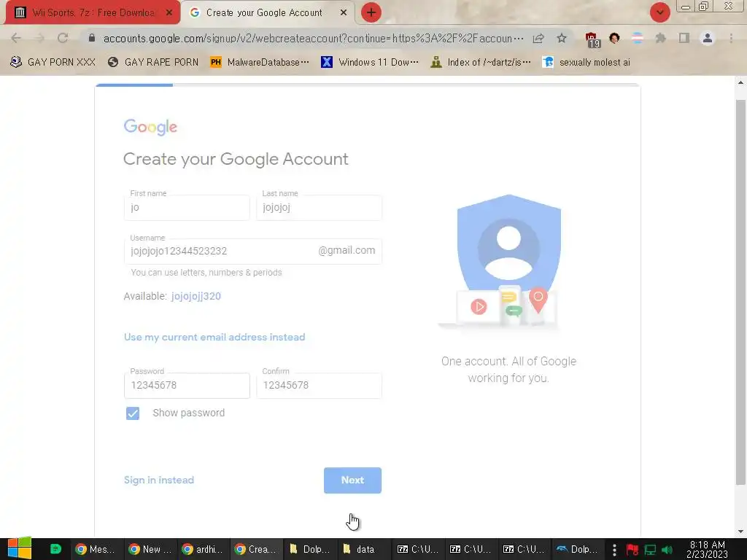Click the browser forward arrow
This screenshot has width=747, height=560.
tap(39, 38)
